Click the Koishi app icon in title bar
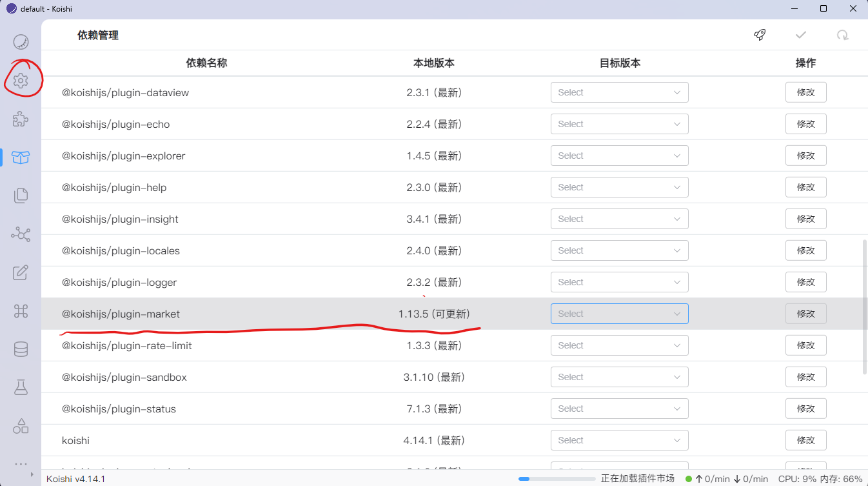868x486 pixels. tap(11, 8)
